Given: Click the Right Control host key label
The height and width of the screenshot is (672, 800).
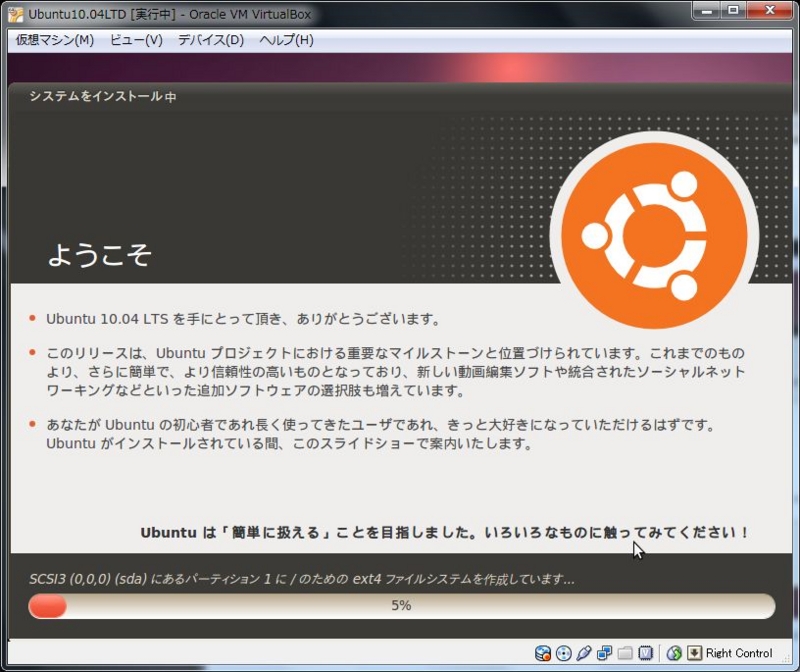Looking at the screenshot, I should [x=739, y=653].
